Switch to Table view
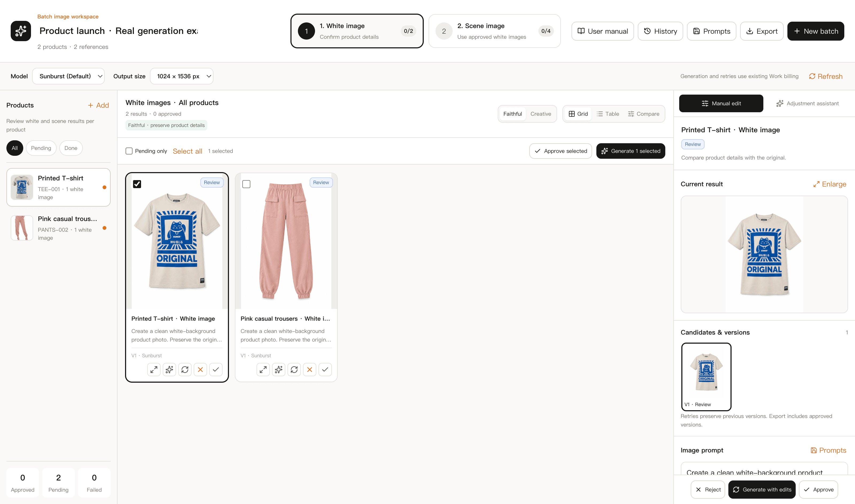 608,114
